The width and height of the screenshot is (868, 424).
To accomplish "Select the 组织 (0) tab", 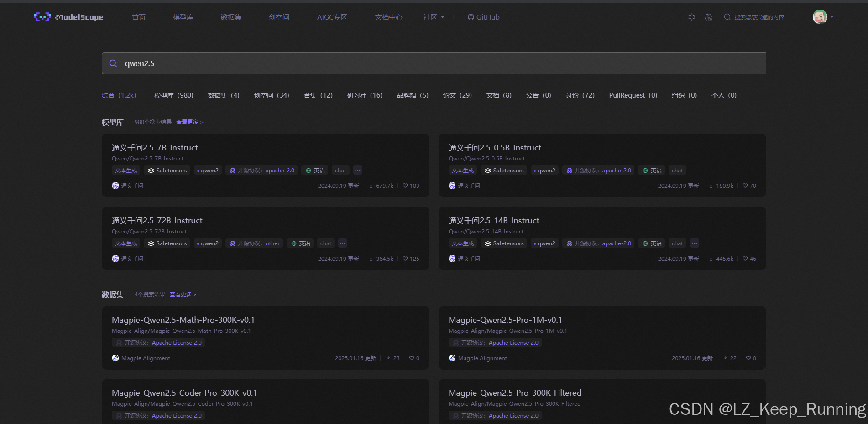I will (684, 95).
